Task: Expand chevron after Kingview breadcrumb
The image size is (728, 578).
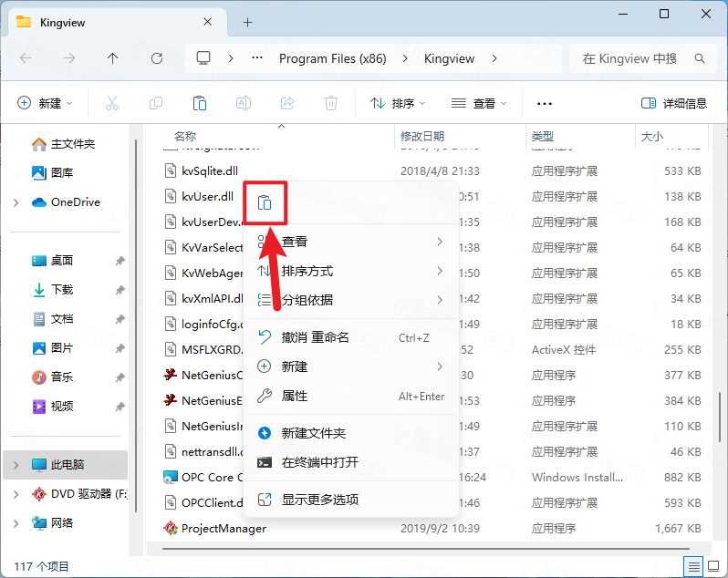Action: [494, 58]
